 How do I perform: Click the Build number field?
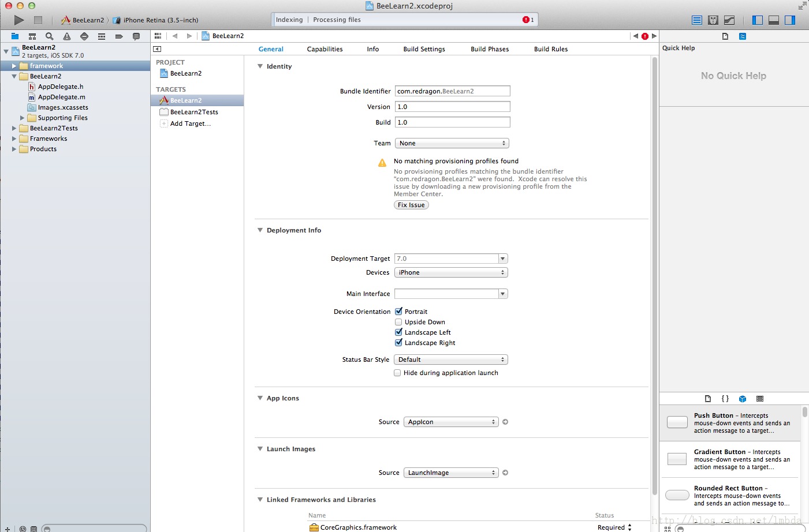(452, 122)
